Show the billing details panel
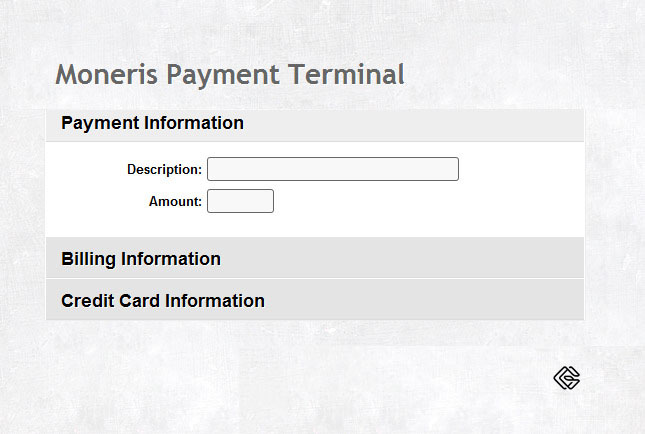The height and width of the screenshot is (434, 645). tap(141, 259)
